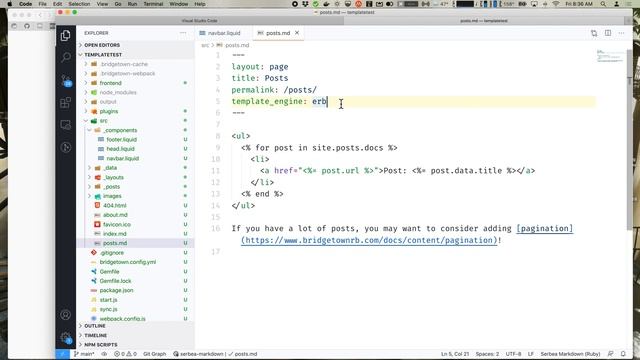Click the remote indicator in status bar
The image size is (640, 360).
pos(62,354)
